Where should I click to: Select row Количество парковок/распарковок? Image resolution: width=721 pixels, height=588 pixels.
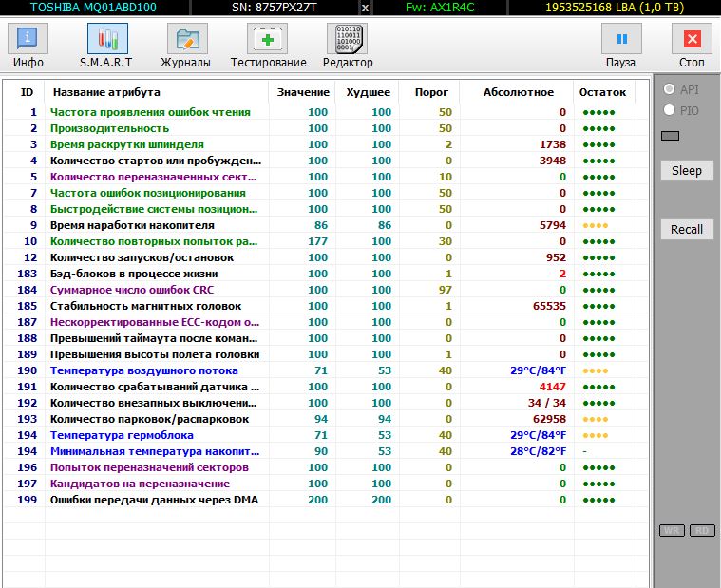coord(324,419)
